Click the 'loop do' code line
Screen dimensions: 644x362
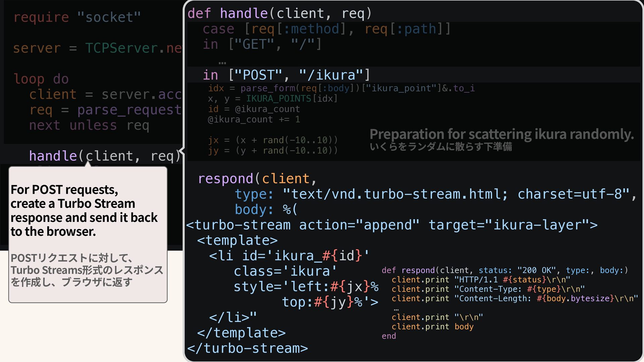point(41,79)
